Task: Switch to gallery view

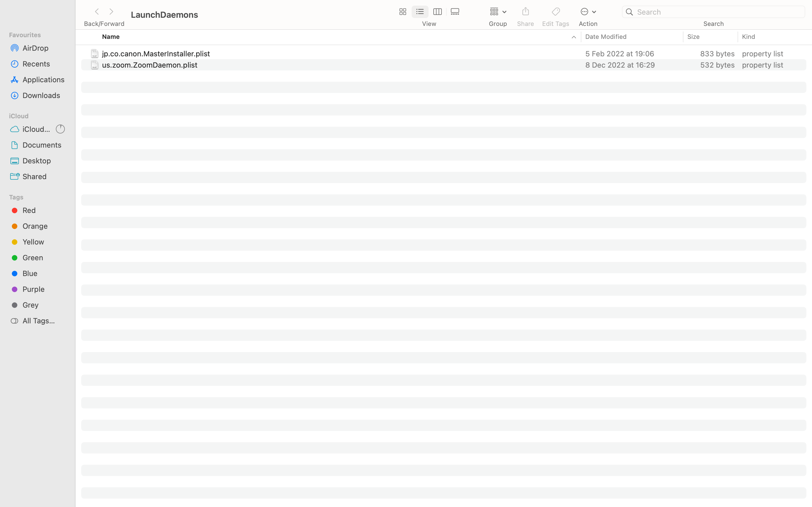Action: tap(455, 12)
